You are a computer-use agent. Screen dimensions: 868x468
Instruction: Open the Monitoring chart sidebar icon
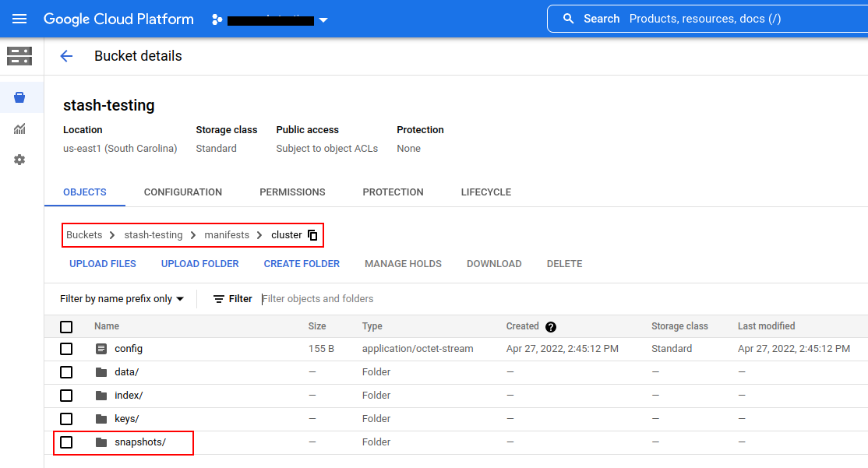pyautogui.click(x=19, y=128)
